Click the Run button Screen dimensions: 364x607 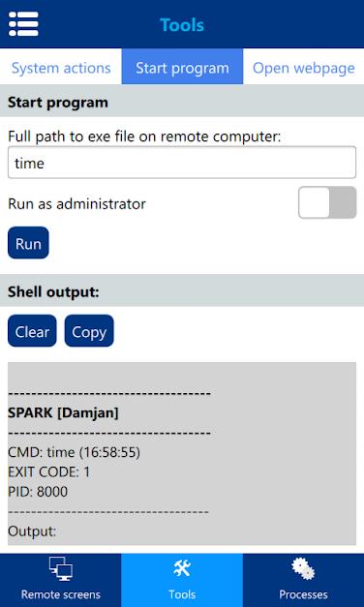coord(28,243)
